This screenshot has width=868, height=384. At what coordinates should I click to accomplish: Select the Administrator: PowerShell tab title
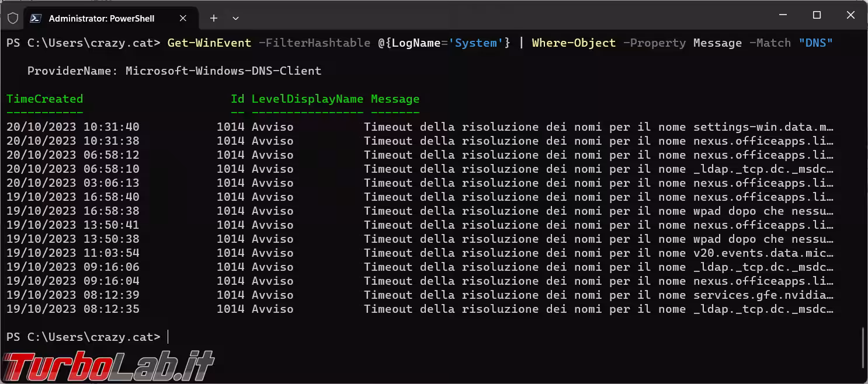101,18
